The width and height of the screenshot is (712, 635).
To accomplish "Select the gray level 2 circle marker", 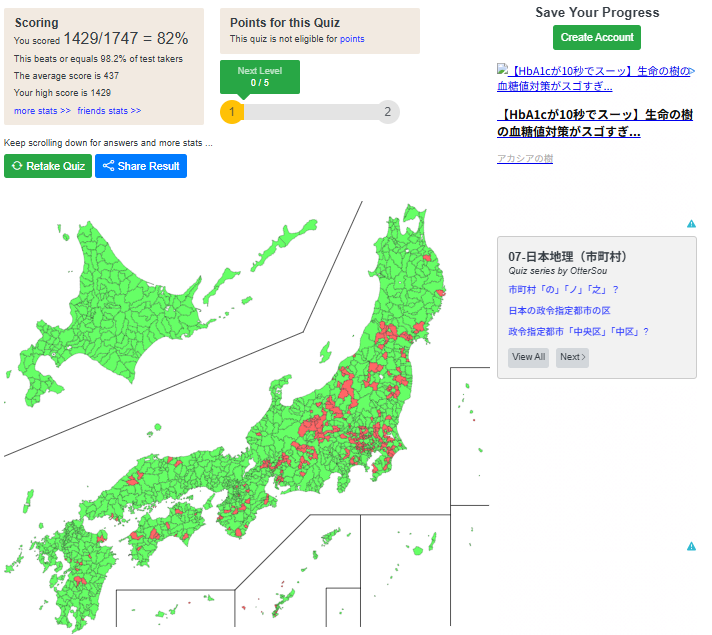I will point(388,112).
